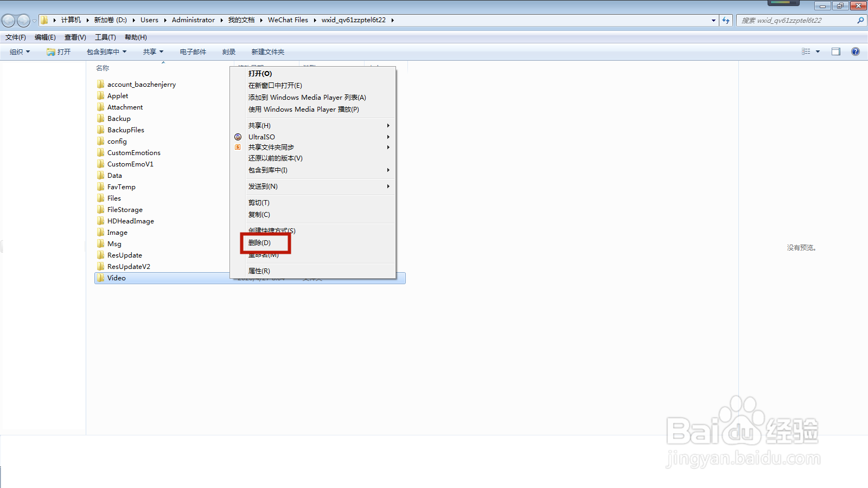This screenshot has height=488, width=868.
Task: Click Administrator in the address breadcrumb
Action: (193, 20)
